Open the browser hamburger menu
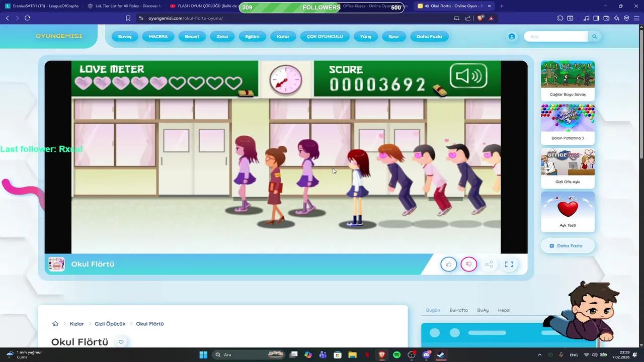The image size is (644, 362). point(636,18)
